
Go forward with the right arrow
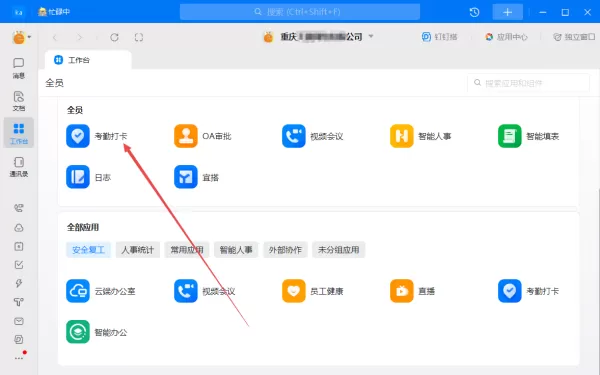click(x=79, y=37)
